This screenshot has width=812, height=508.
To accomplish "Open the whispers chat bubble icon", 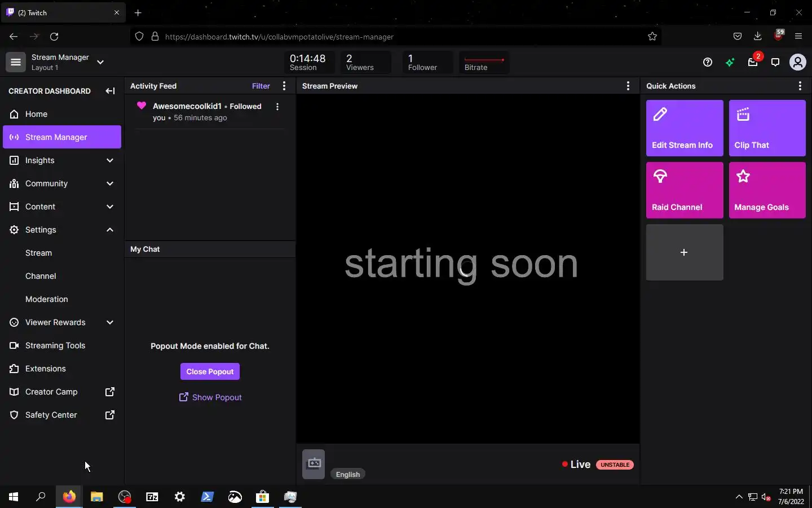I will pos(775,62).
